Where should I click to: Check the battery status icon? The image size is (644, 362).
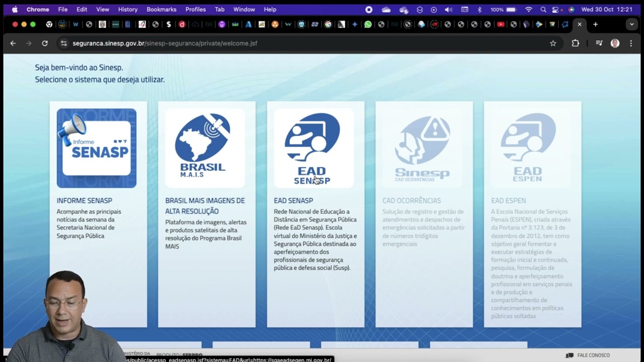pyautogui.click(x=511, y=10)
